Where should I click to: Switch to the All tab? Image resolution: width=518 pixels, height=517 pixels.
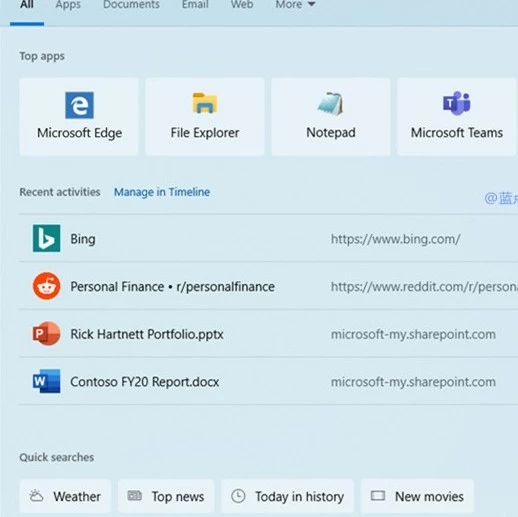click(x=27, y=5)
